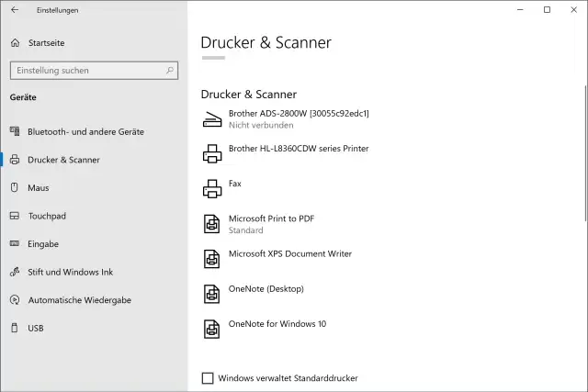Click the back arrow in Einstellungen
This screenshot has width=588, height=392.
pos(15,10)
